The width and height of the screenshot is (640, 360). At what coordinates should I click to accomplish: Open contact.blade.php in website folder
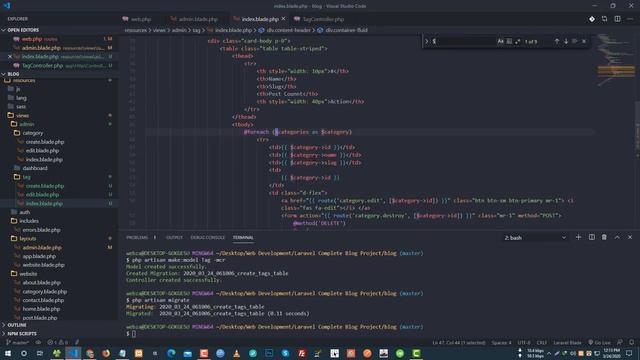(43, 300)
